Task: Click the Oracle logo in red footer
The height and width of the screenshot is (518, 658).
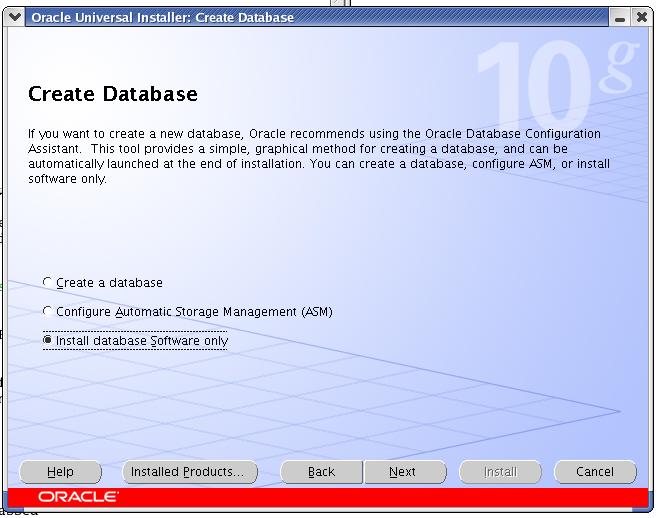Action: tap(77, 497)
